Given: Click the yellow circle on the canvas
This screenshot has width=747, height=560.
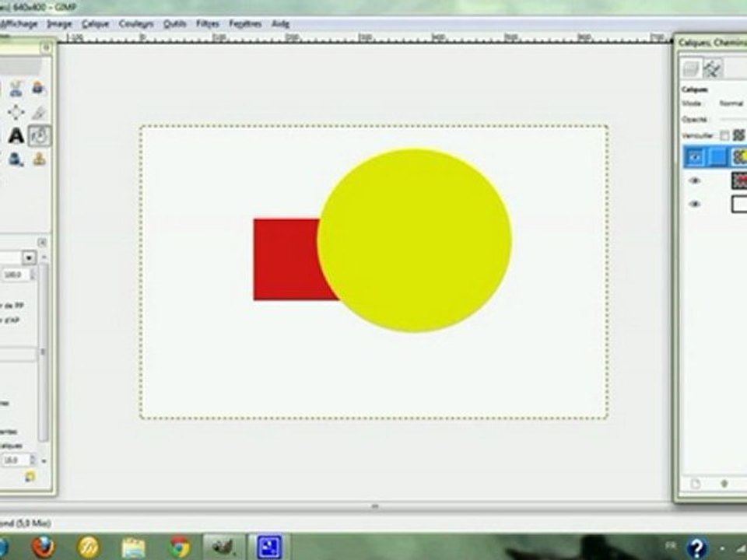Looking at the screenshot, I should [x=415, y=240].
